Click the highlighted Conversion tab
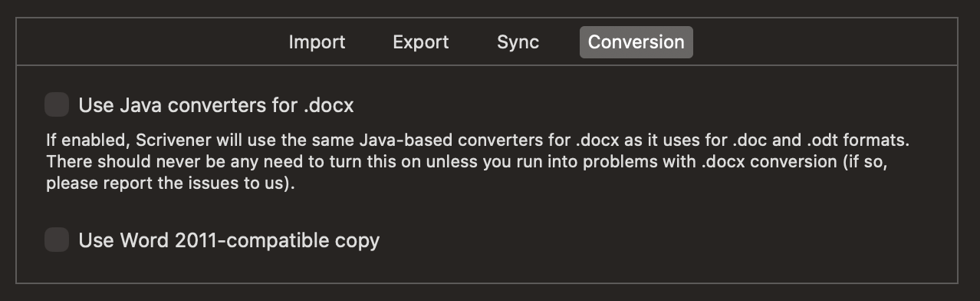The image size is (980, 301). point(636,42)
